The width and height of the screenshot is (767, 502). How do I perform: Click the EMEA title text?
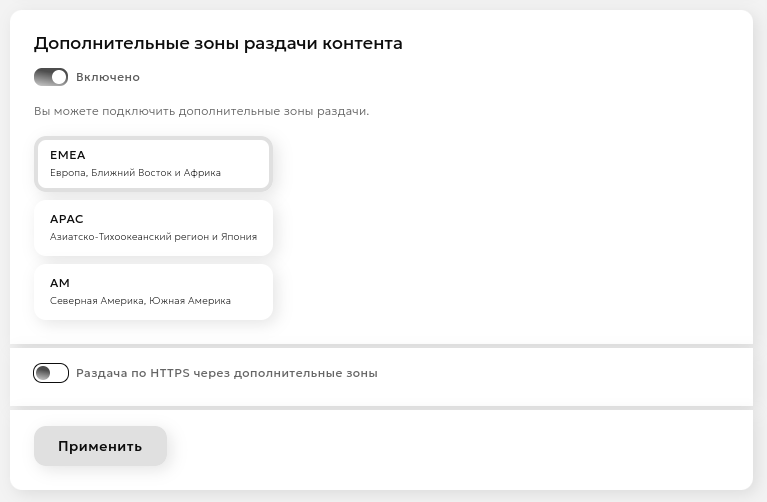68,155
